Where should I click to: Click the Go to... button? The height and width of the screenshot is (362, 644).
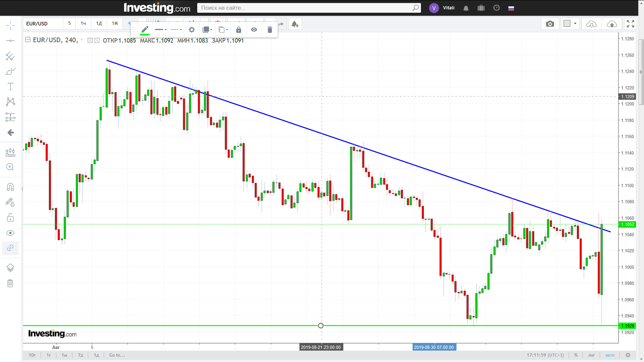[117, 355]
